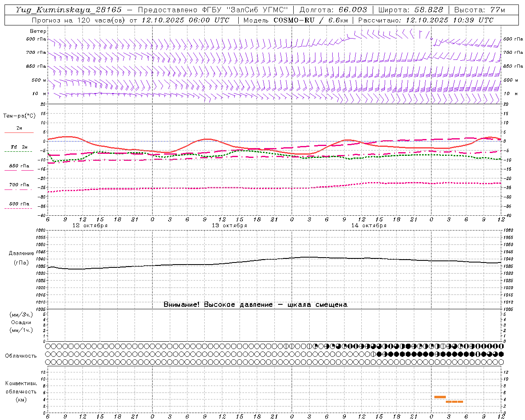Click the lower orange convective cloud bar

(454, 402)
